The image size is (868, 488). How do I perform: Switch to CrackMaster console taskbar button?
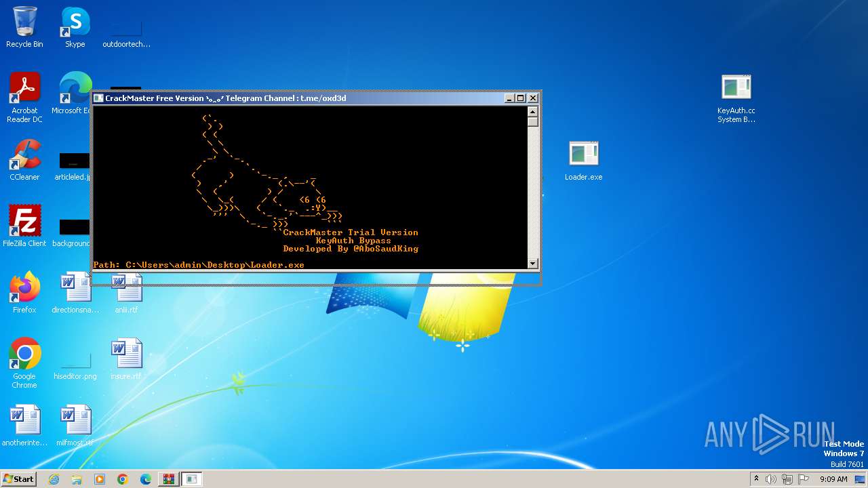192,479
